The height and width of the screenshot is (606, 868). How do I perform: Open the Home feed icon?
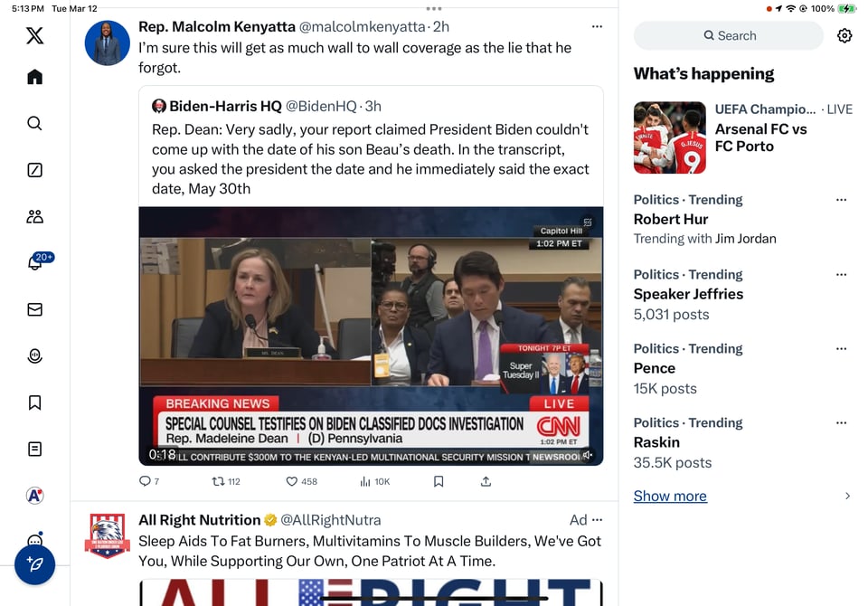34,77
